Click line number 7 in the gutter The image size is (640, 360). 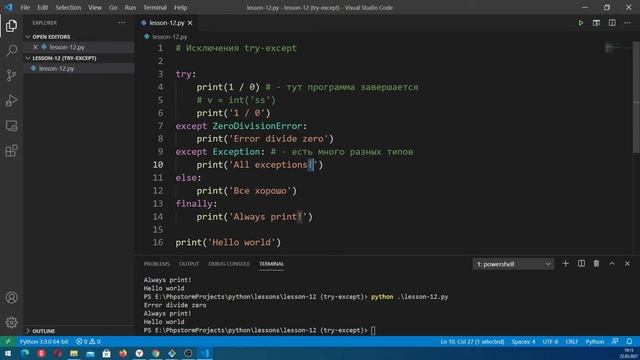tap(160, 126)
